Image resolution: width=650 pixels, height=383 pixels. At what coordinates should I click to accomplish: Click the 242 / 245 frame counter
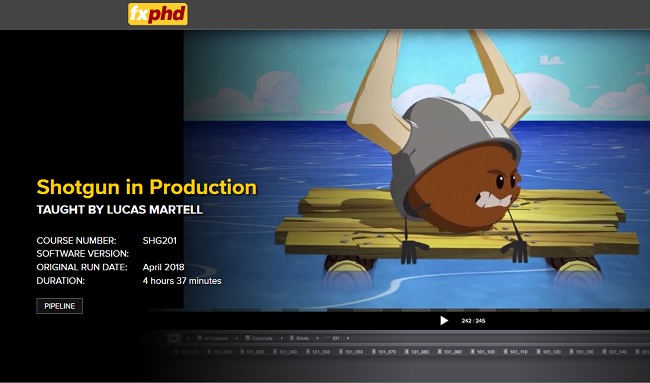[x=473, y=321]
